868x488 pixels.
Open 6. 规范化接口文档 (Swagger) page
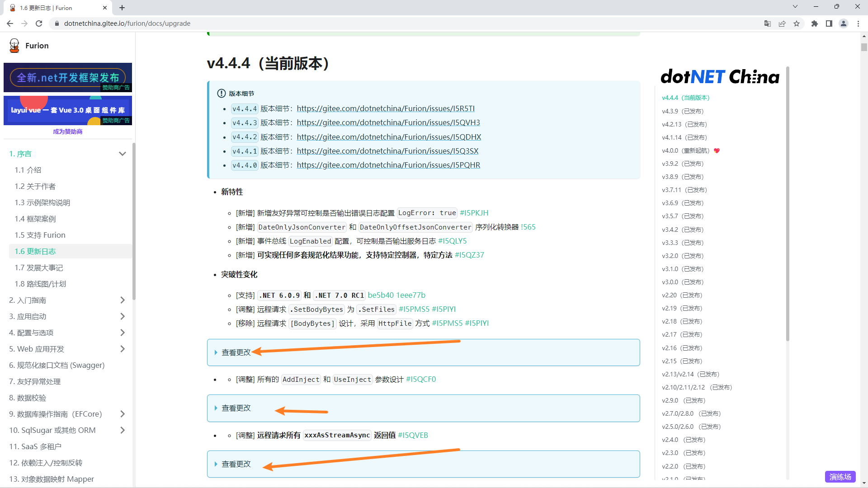coord(57,365)
